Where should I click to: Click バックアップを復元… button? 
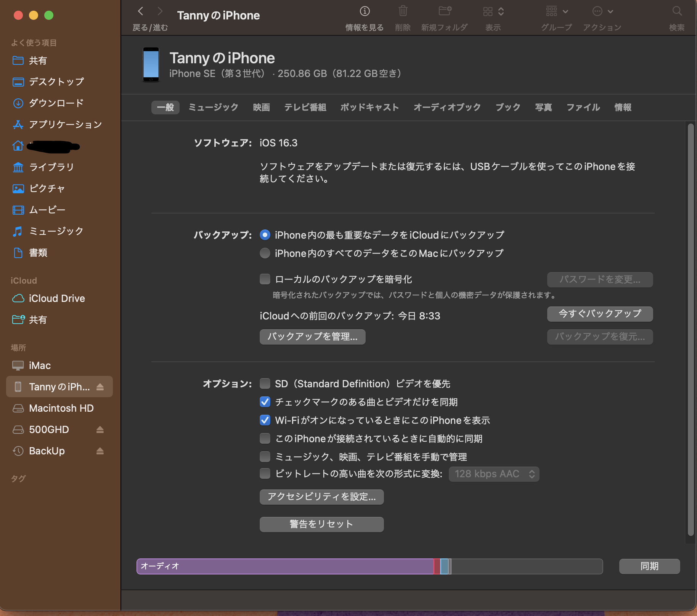coord(600,337)
